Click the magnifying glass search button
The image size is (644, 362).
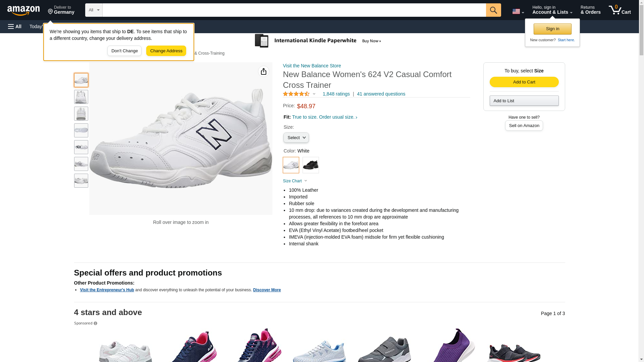(493, 10)
